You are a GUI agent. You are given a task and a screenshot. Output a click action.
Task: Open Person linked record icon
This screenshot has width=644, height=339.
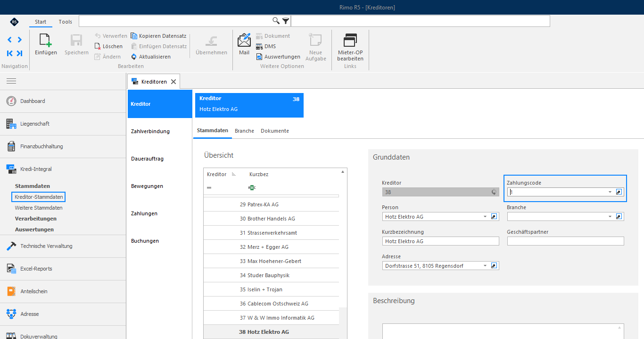pos(494,217)
